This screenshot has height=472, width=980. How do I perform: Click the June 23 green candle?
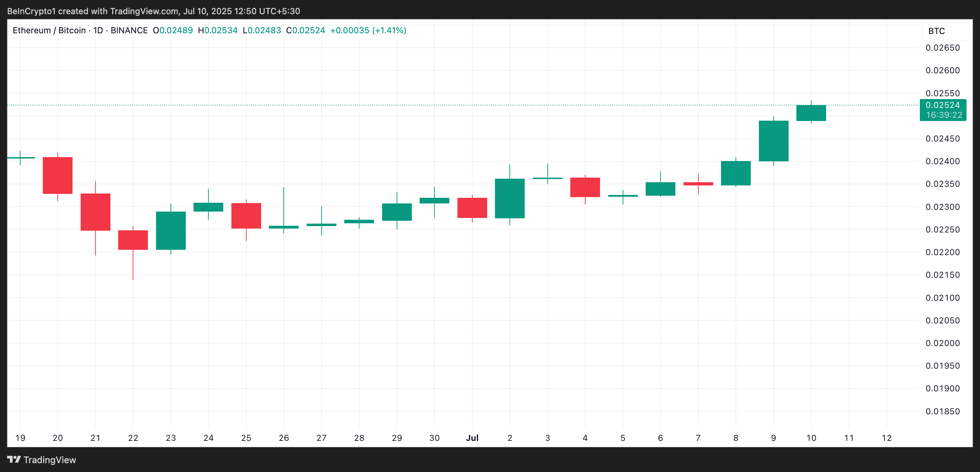pyautogui.click(x=171, y=230)
